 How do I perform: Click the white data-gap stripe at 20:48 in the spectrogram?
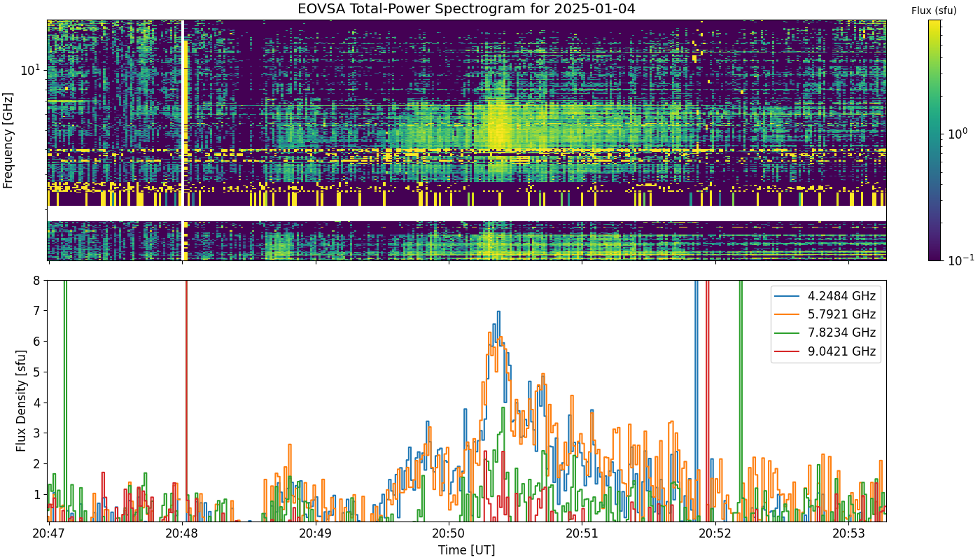tap(183, 140)
